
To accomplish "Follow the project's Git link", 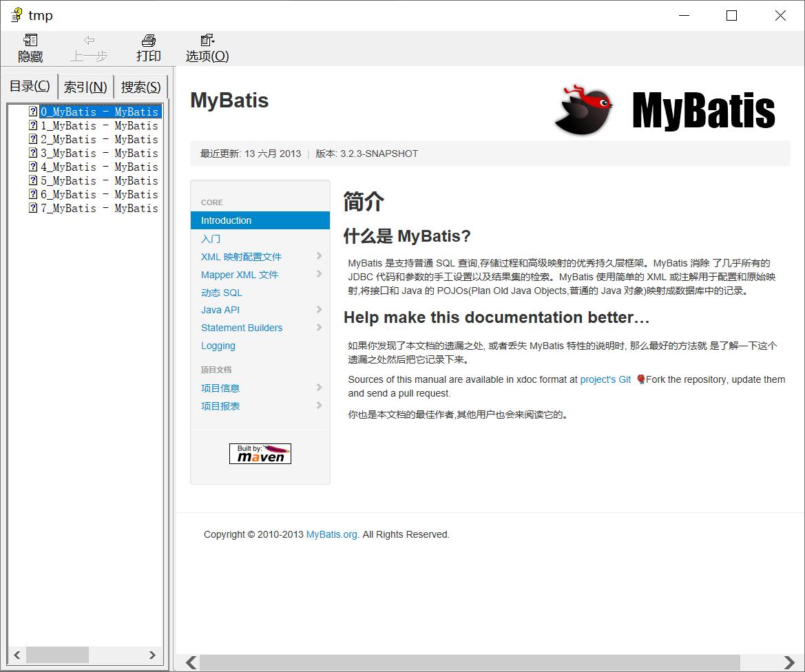I will tap(605, 379).
